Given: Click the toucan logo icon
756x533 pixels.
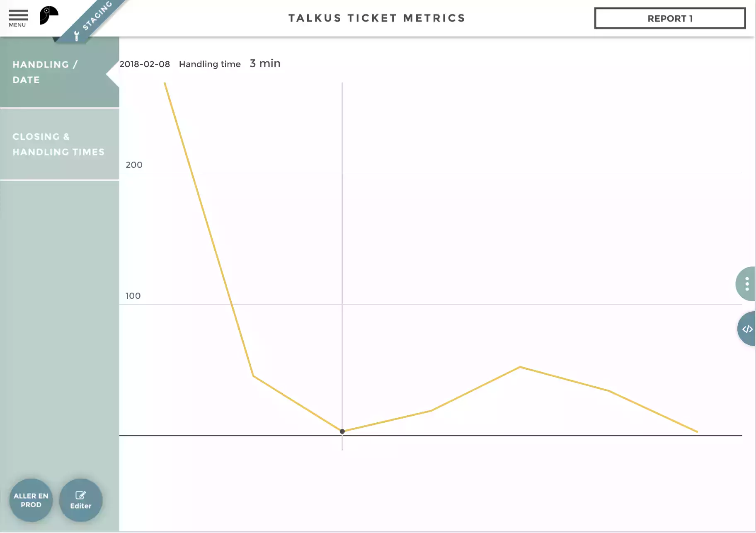Looking at the screenshot, I should pos(48,16).
